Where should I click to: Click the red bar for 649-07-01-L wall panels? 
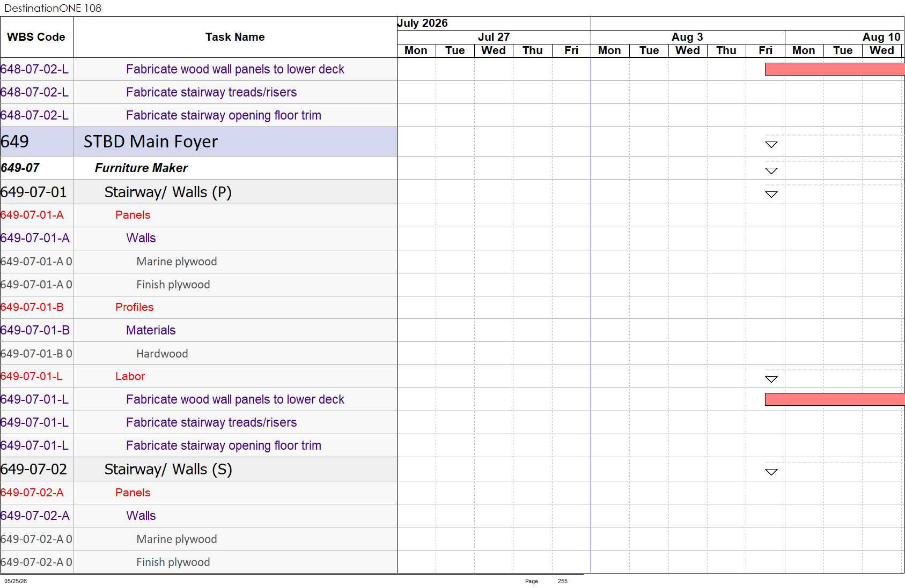click(835, 399)
